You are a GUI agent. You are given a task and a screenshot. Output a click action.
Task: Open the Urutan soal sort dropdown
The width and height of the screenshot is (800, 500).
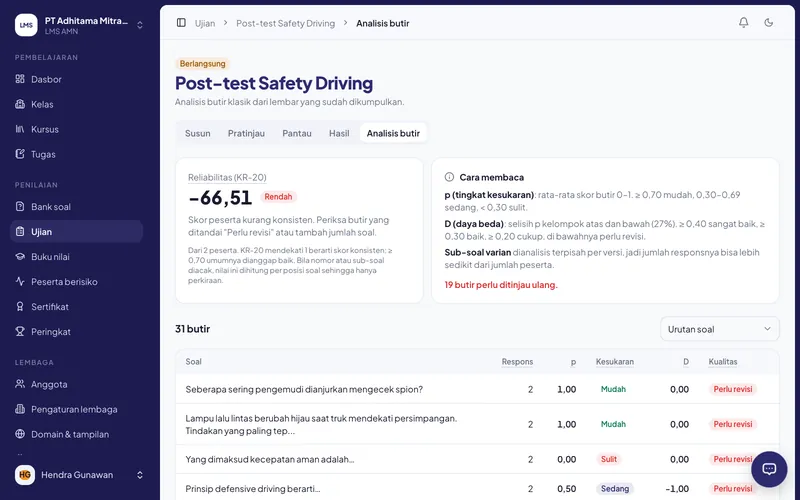click(719, 329)
